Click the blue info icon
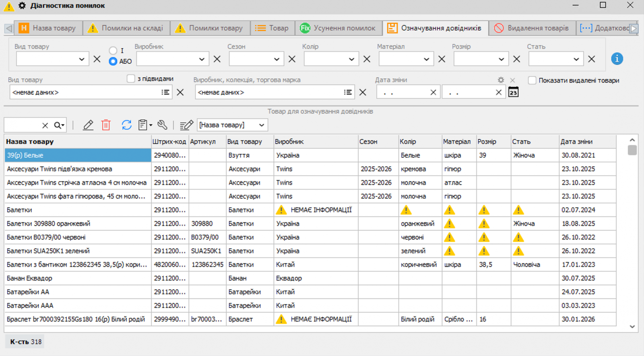The image size is (644, 356). coord(617,59)
